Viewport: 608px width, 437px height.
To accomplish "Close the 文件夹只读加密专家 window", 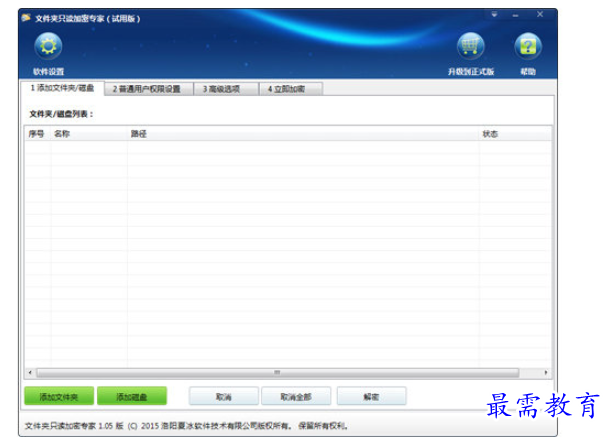I will coord(540,14).
